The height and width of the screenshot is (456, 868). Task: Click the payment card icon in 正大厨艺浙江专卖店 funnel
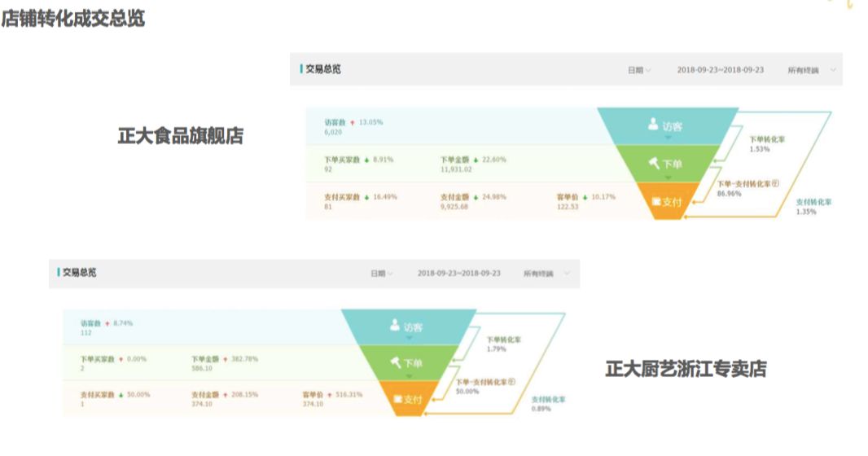[x=397, y=399]
